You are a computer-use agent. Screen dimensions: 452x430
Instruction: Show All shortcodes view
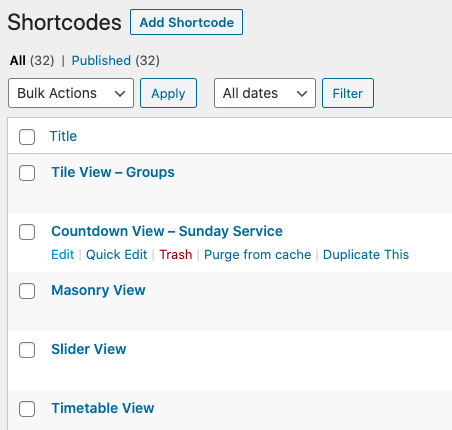18,61
